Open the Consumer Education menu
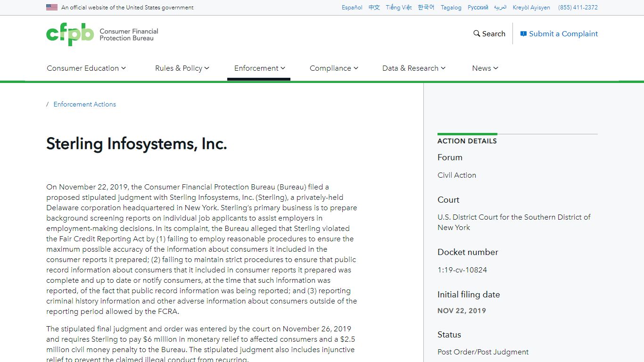644x362 pixels. point(86,68)
